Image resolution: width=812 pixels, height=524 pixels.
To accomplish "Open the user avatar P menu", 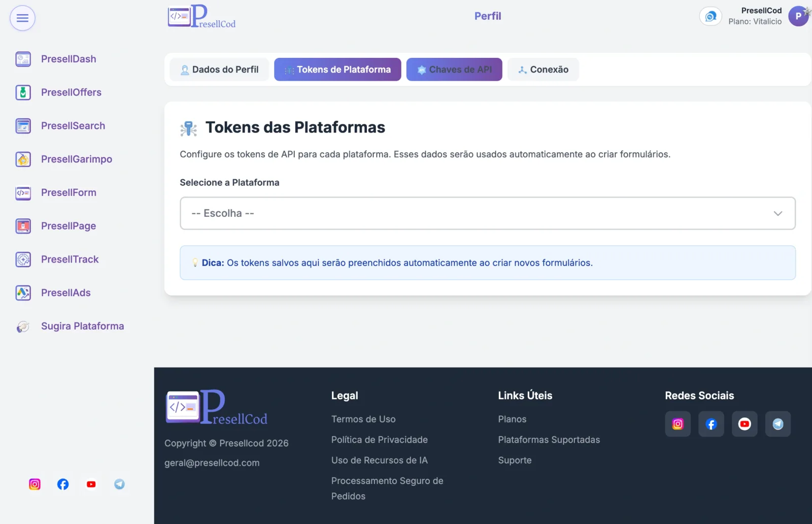I will tap(798, 16).
